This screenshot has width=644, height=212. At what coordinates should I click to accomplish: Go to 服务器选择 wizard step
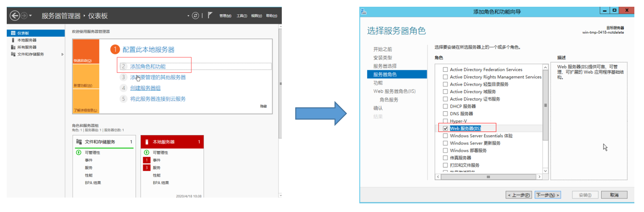[x=385, y=66]
